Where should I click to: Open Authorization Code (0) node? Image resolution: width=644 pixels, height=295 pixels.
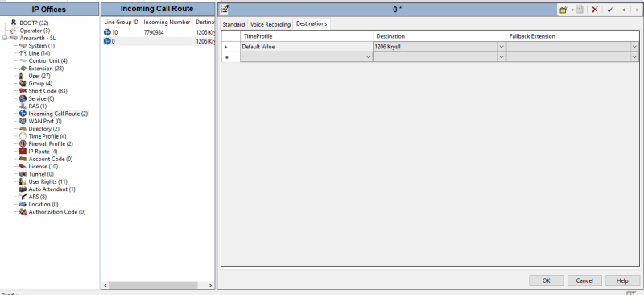[x=57, y=212]
